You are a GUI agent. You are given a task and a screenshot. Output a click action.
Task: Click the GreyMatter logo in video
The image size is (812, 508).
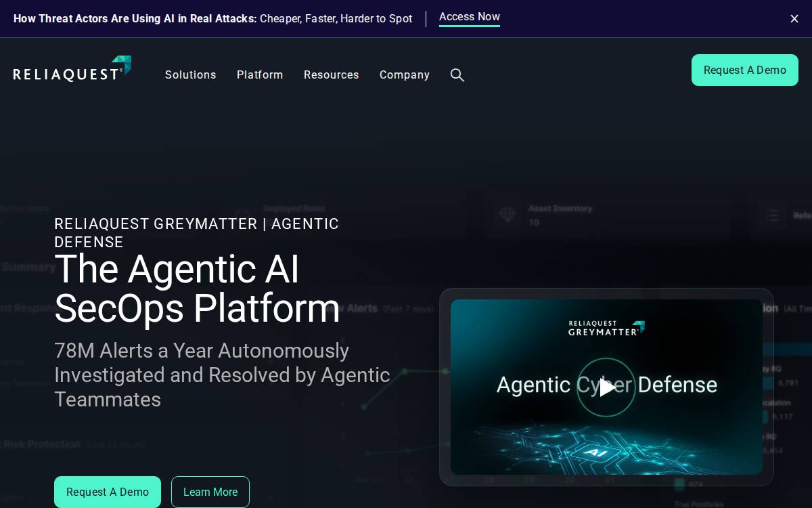606,329
